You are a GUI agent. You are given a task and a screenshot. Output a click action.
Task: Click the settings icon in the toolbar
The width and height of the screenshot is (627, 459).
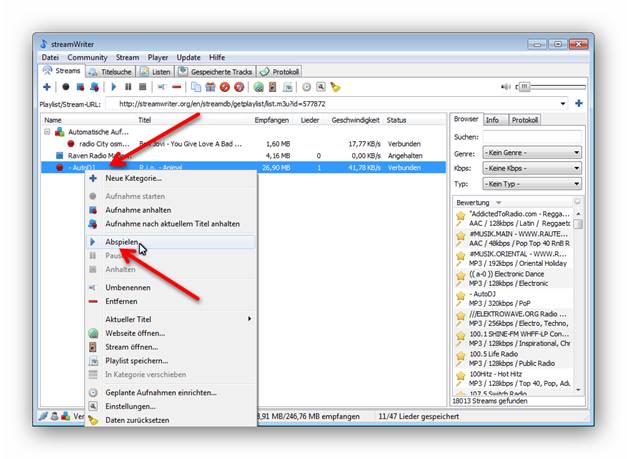321,87
